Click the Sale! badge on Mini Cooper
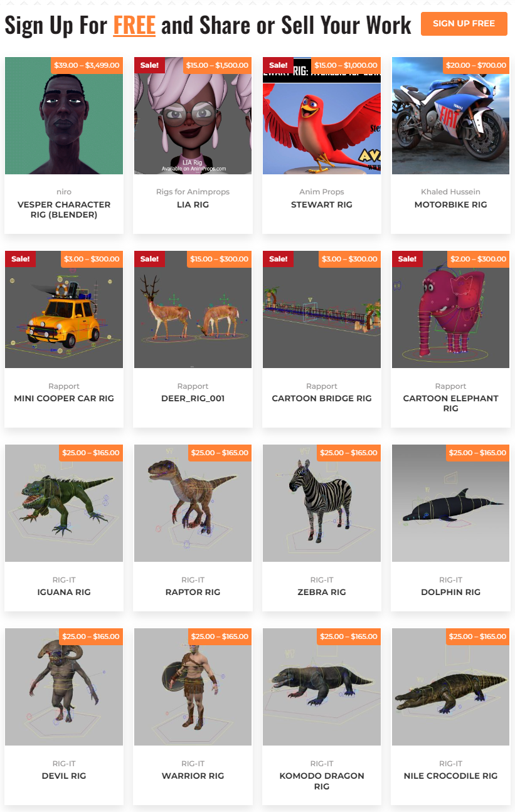 [21, 259]
